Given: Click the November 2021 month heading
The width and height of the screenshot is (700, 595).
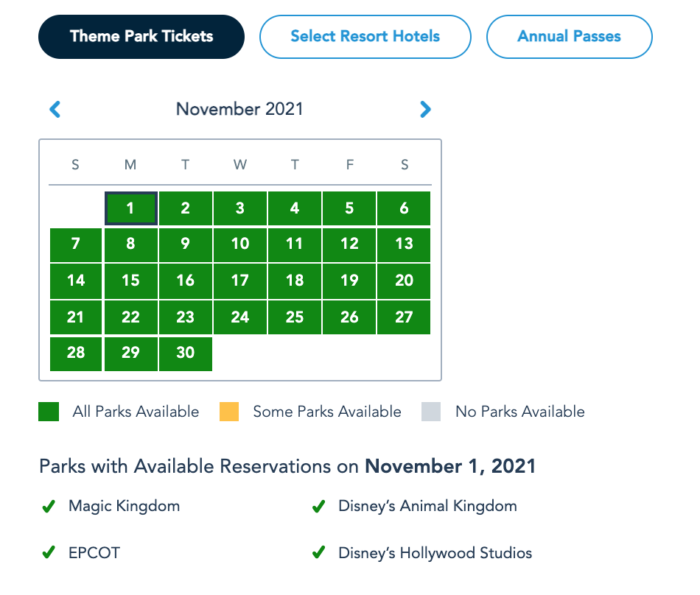Looking at the screenshot, I should tap(239, 110).
